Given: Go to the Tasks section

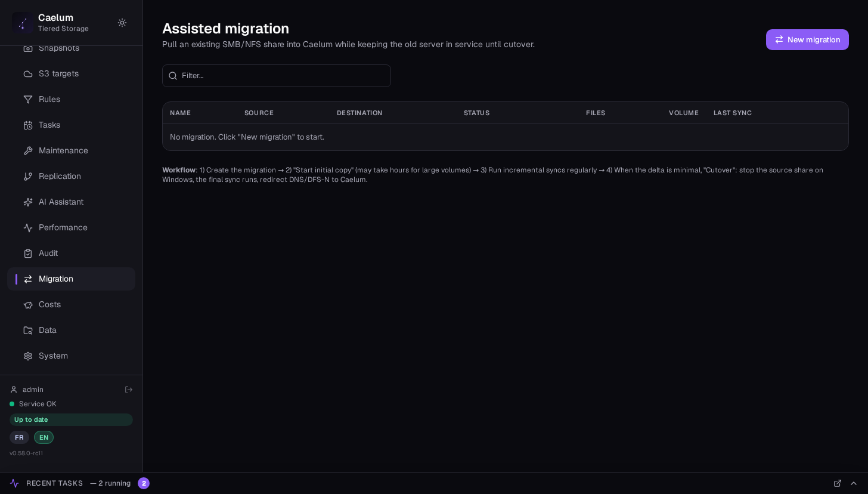Looking at the screenshot, I should click(x=71, y=125).
